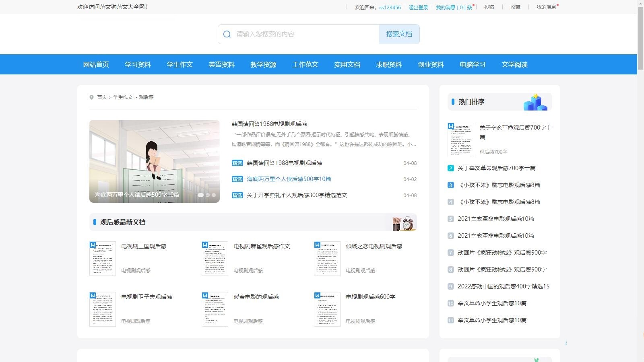Switch to the 网站首页 tab

tap(95, 64)
